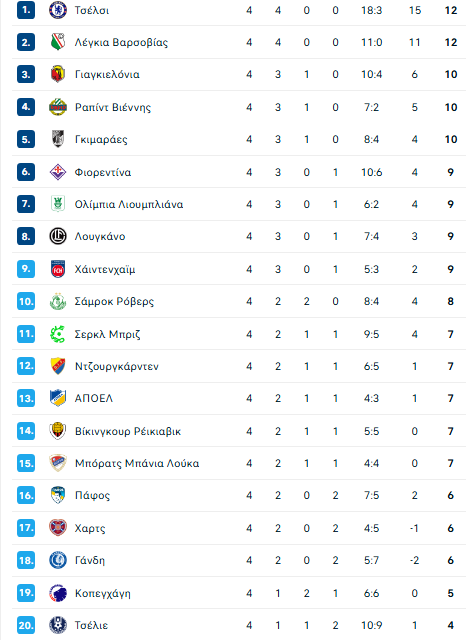Select the Ντζουργκάρντεν team name

117,366
